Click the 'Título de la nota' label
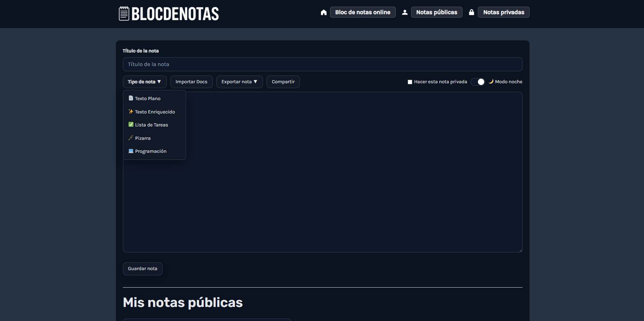Screen dimensions: 644x321 (140, 51)
